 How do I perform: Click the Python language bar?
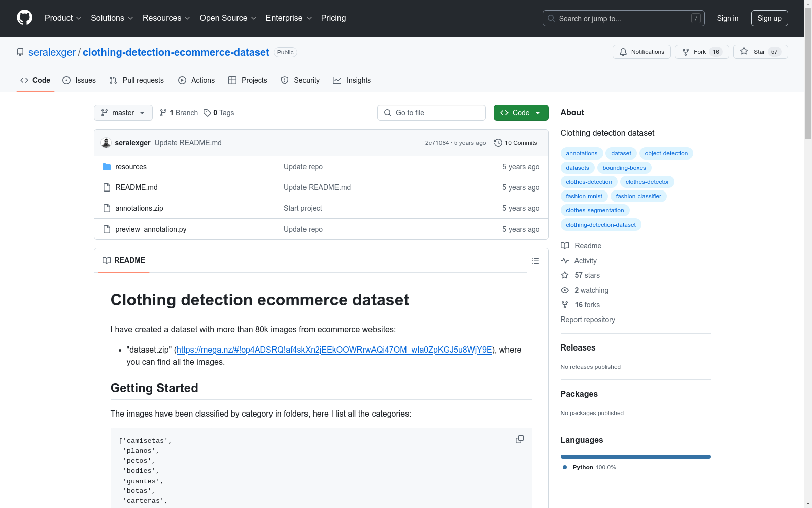point(636,457)
